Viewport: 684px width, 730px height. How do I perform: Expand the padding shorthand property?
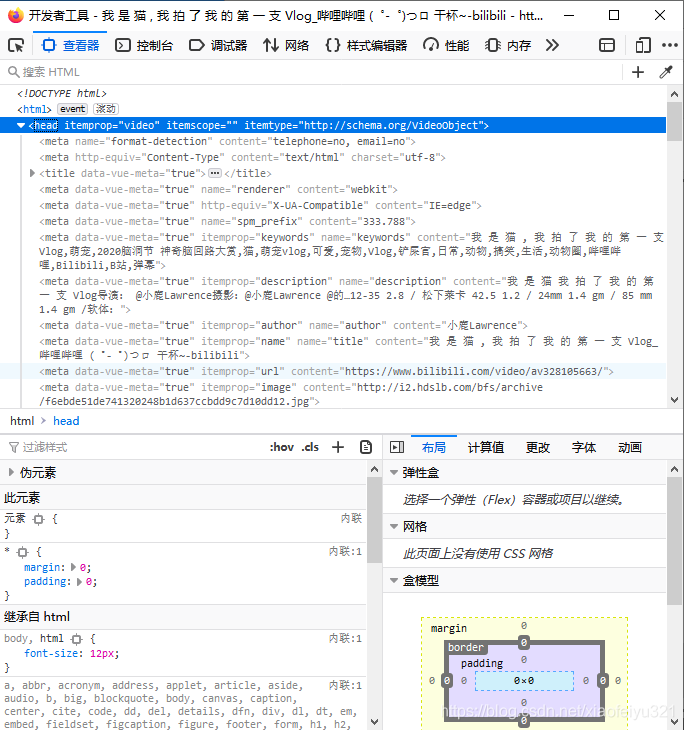point(79,581)
